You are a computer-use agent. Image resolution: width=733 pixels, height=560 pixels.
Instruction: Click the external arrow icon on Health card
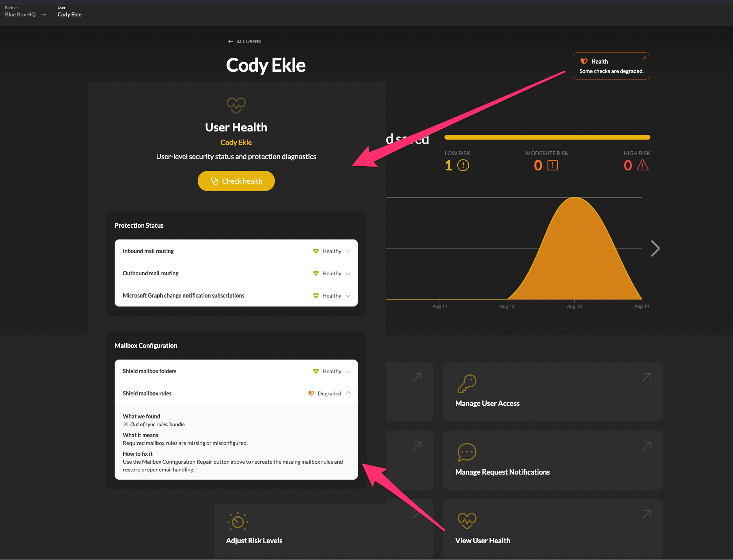point(644,58)
